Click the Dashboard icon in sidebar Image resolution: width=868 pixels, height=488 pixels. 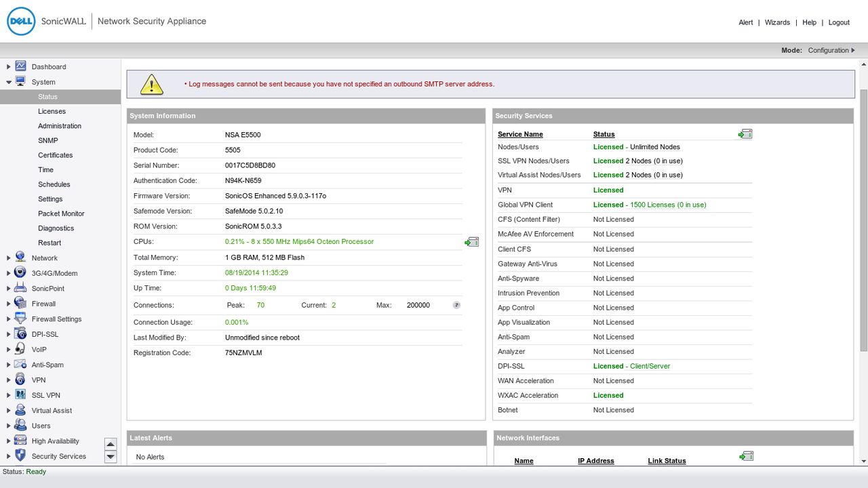pos(20,66)
